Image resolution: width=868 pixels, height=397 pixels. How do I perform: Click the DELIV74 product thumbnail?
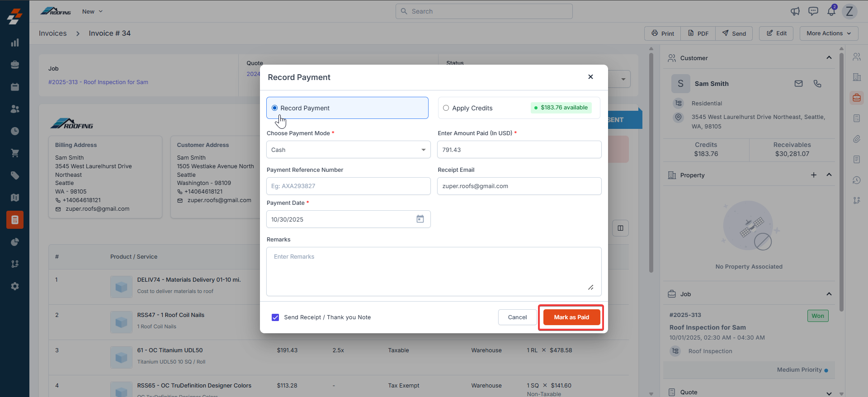(x=121, y=287)
